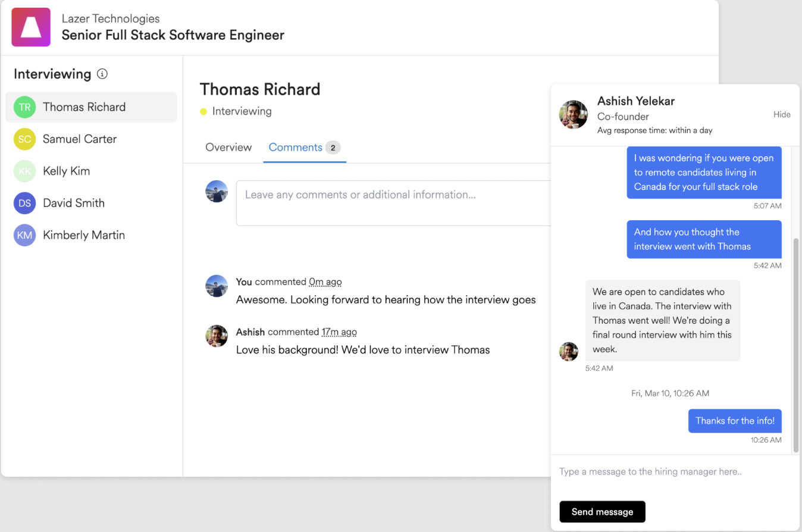
Task: Click the 0m ago timestamp on your comment
Action: (x=325, y=282)
